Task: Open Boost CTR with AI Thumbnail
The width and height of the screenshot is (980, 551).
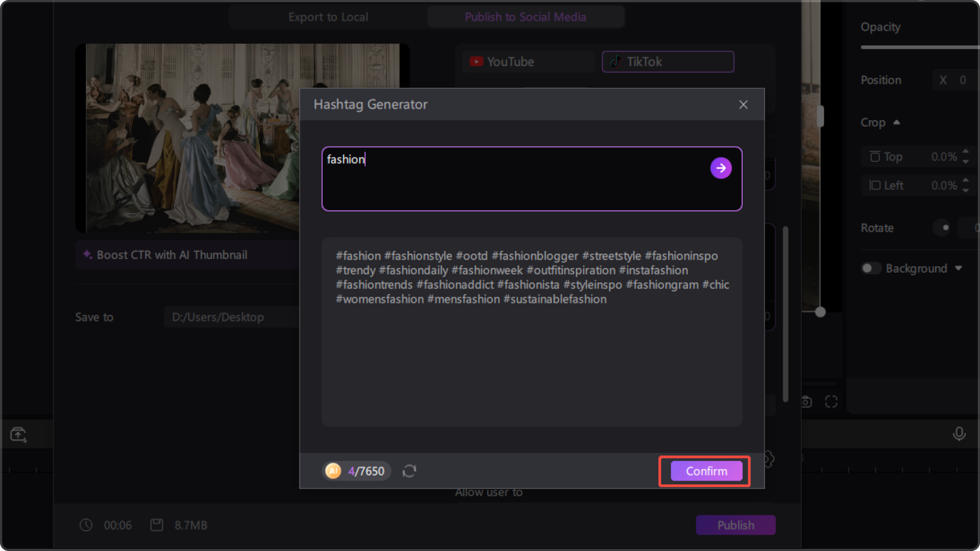Action: [x=188, y=255]
